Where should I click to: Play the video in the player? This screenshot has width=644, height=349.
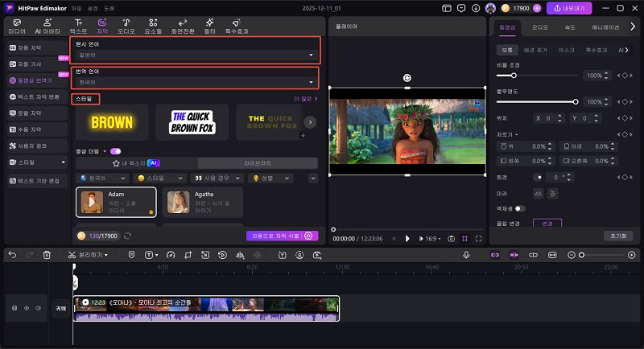407,239
